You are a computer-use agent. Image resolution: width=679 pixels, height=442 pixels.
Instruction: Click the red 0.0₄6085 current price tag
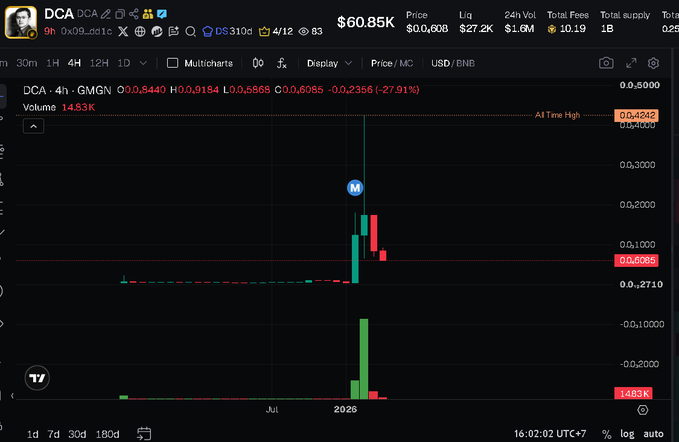pyautogui.click(x=637, y=260)
